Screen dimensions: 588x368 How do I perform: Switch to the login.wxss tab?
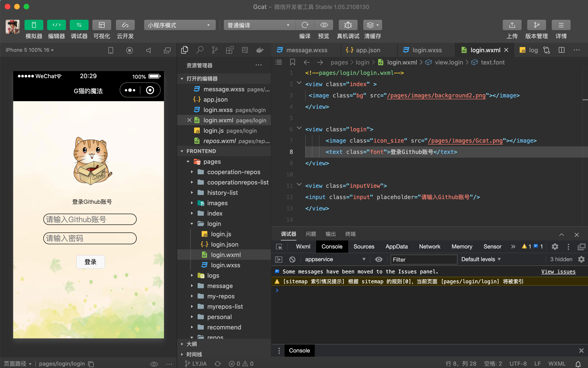[427, 50]
